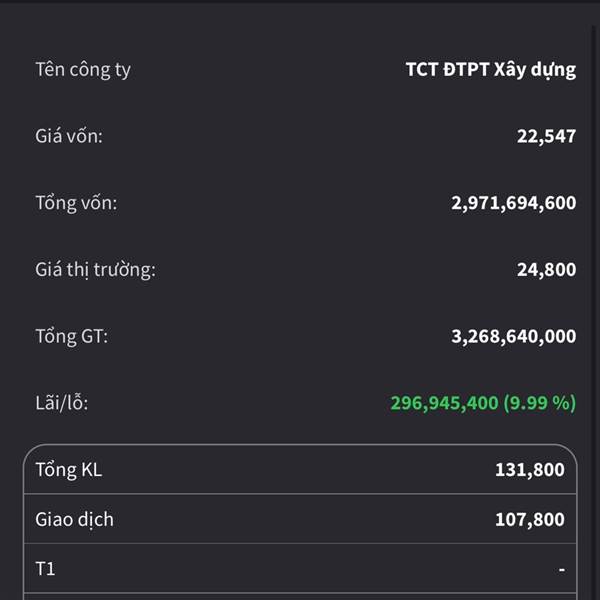Click the Tổng GT label

(x=72, y=337)
